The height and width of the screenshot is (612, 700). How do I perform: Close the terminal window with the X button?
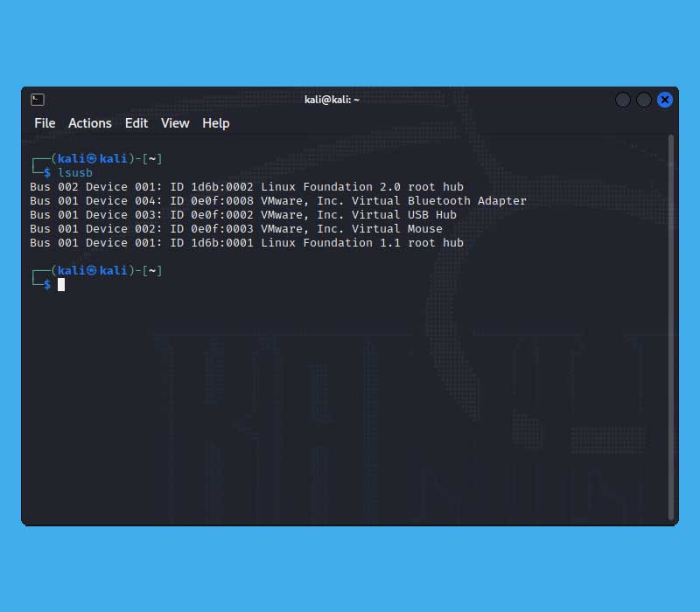tap(665, 100)
